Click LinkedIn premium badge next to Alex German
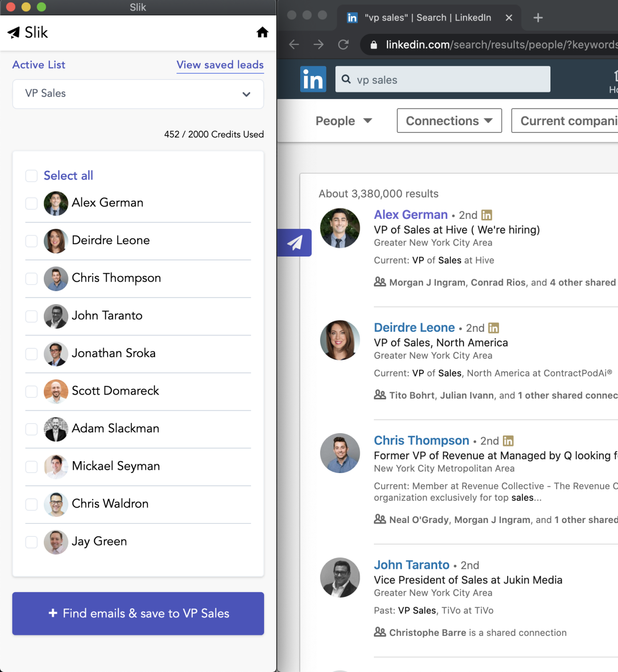 (x=487, y=215)
